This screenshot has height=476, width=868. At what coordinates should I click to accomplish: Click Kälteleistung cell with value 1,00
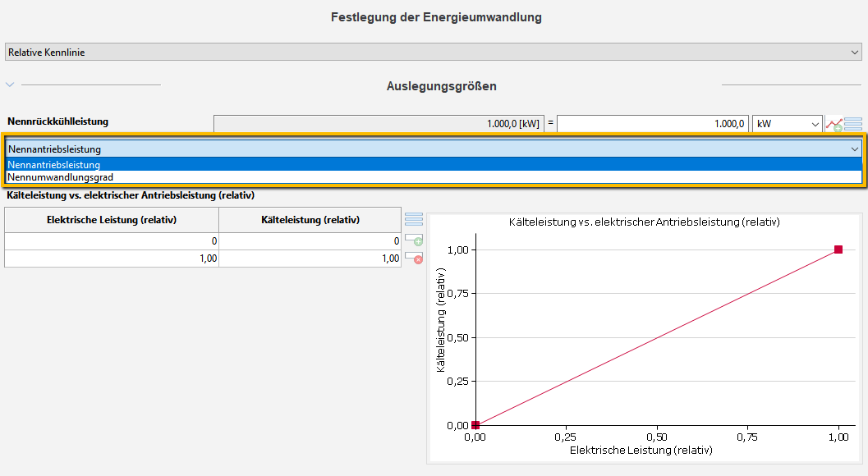(x=310, y=259)
